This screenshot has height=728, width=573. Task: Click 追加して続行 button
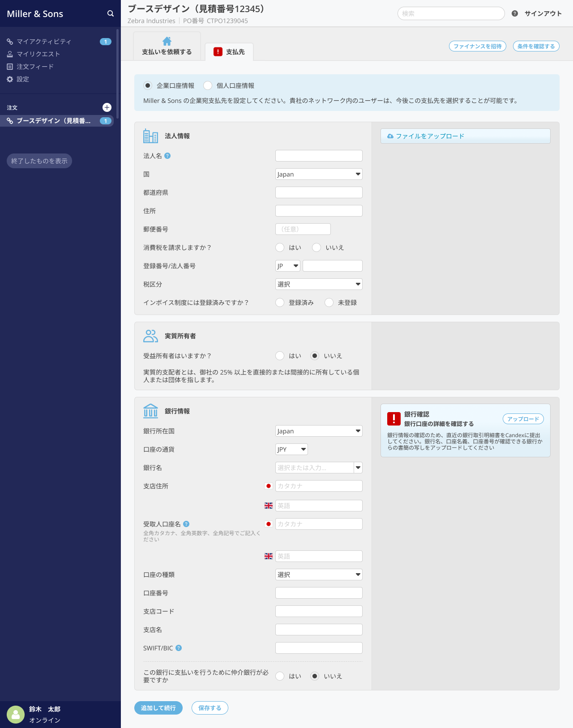[158, 708]
